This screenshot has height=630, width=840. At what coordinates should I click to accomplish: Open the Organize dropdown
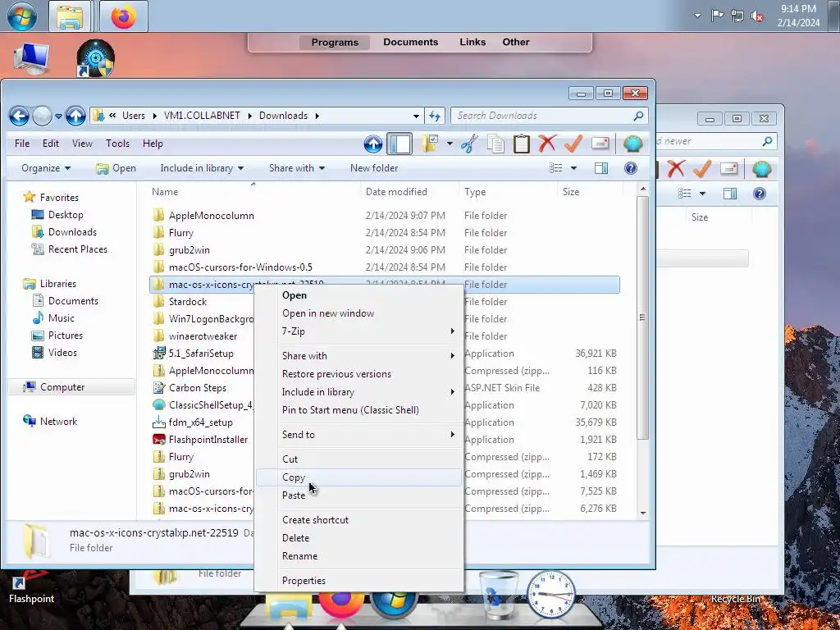(46, 168)
